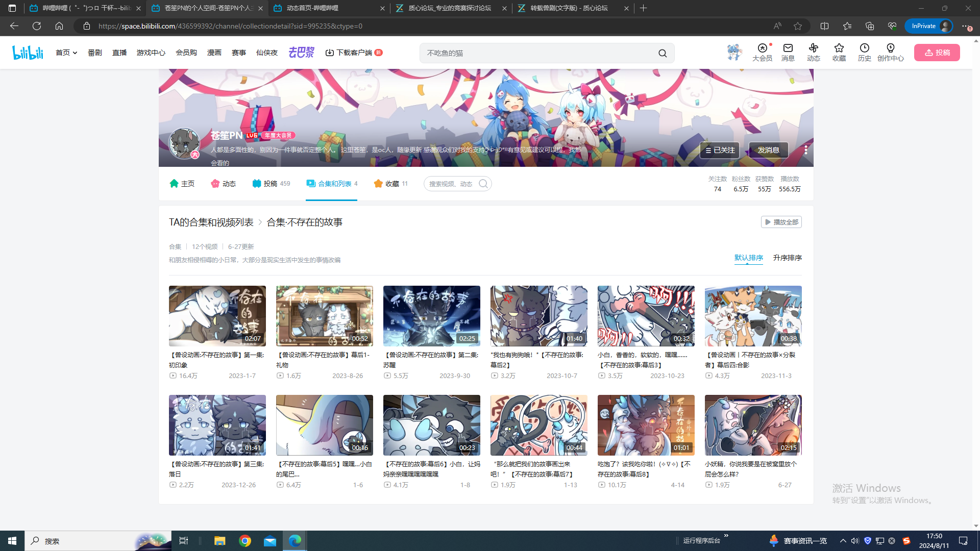Screen dimensions: 980x551
Task: Open the Mail app on taskbar
Action: (270, 541)
